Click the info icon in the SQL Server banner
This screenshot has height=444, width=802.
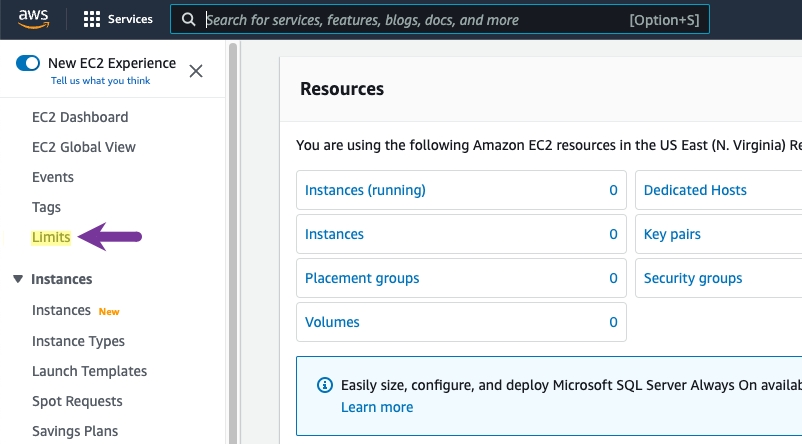pyautogui.click(x=324, y=385)
